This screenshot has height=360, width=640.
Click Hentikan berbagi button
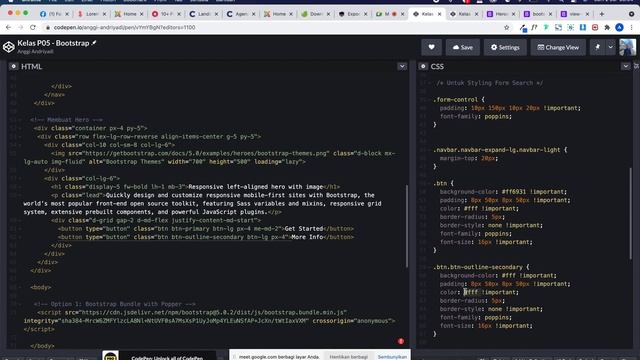tap(349, 356)
